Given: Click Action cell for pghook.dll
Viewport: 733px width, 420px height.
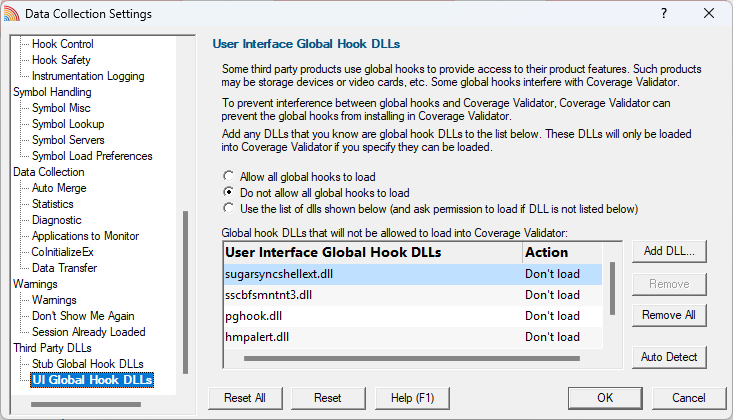Looking at the screenshot, I should tap(562, 316).
